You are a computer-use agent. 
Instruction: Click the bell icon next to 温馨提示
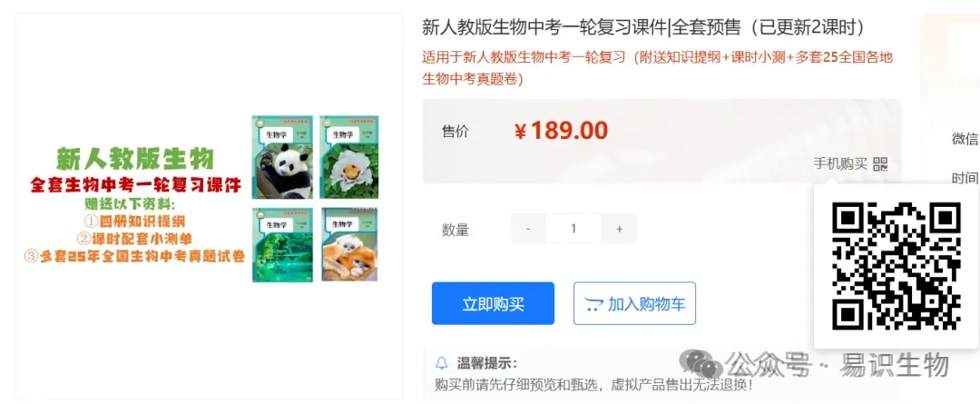point(442,363)
